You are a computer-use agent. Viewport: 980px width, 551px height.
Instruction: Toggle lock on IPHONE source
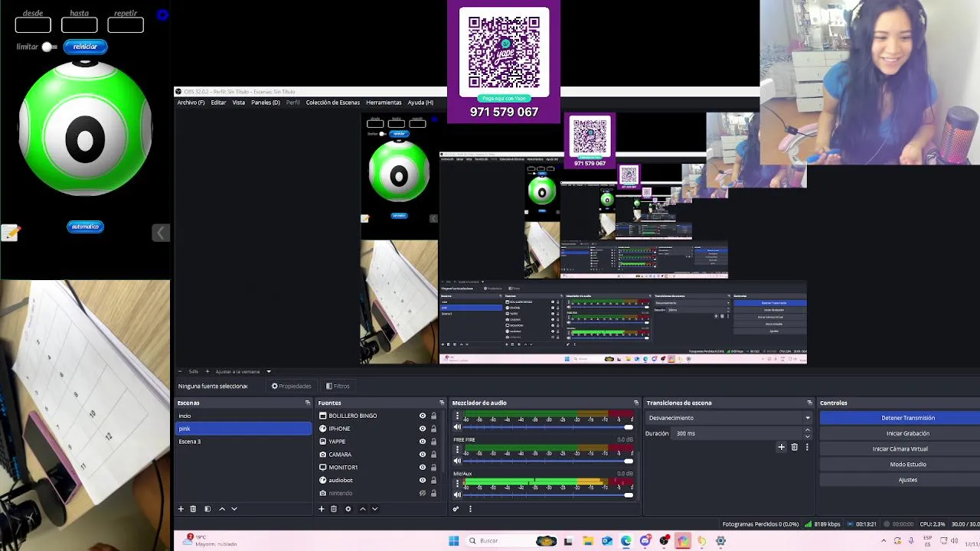click(x=433, y=429)
